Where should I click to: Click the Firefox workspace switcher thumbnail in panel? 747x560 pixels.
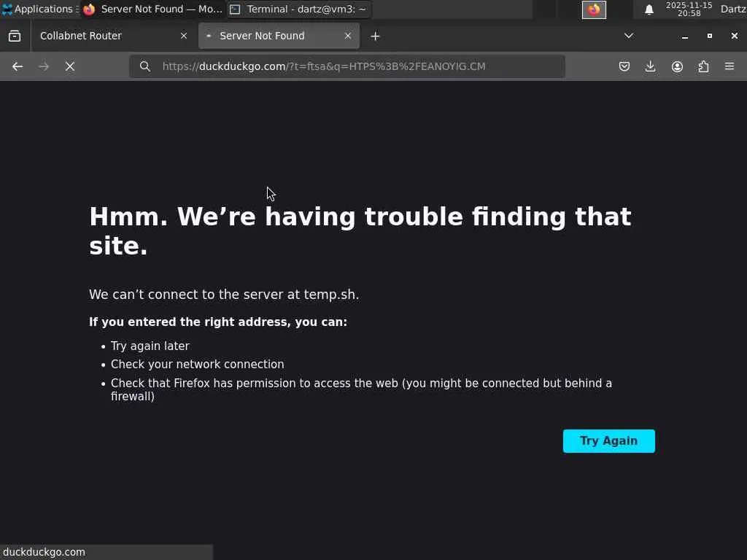594,9
